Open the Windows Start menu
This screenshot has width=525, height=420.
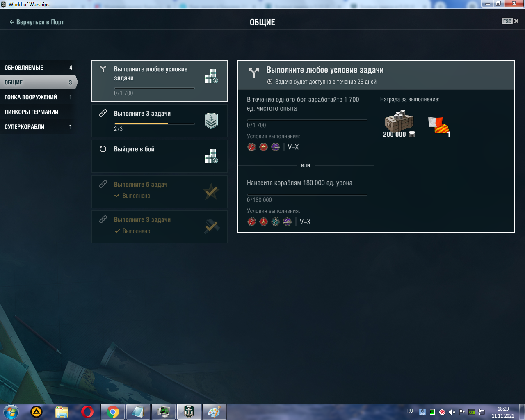[11, 412]
